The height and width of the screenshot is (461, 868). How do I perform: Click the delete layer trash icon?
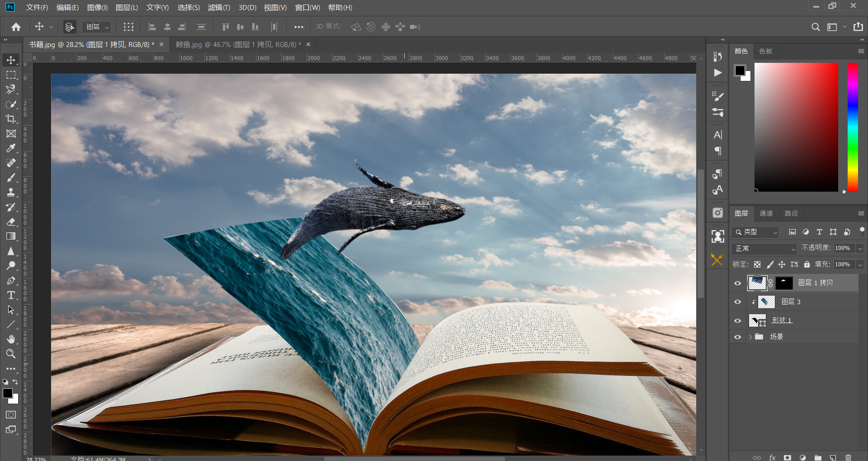[x=848, y=457]
